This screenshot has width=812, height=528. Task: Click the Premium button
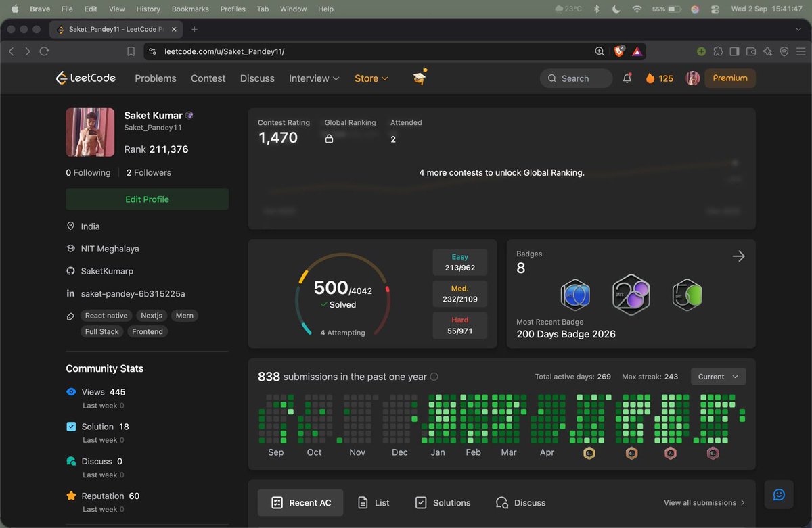(x=730, y=78)
